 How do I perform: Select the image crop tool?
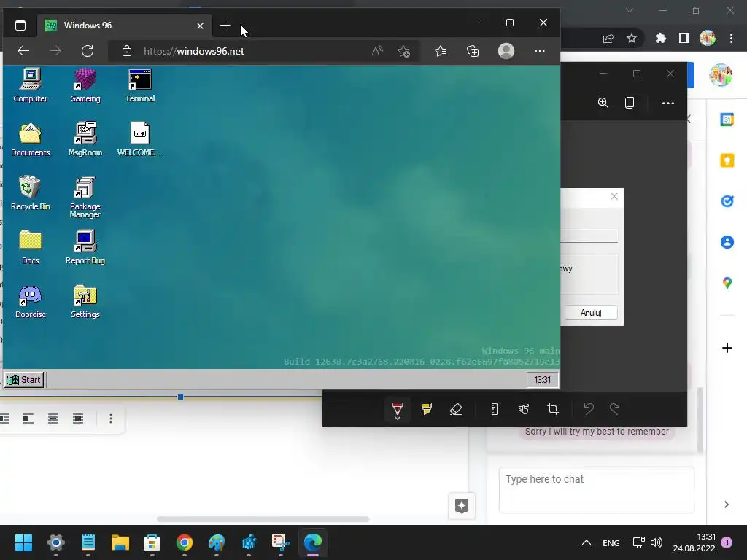553,409
